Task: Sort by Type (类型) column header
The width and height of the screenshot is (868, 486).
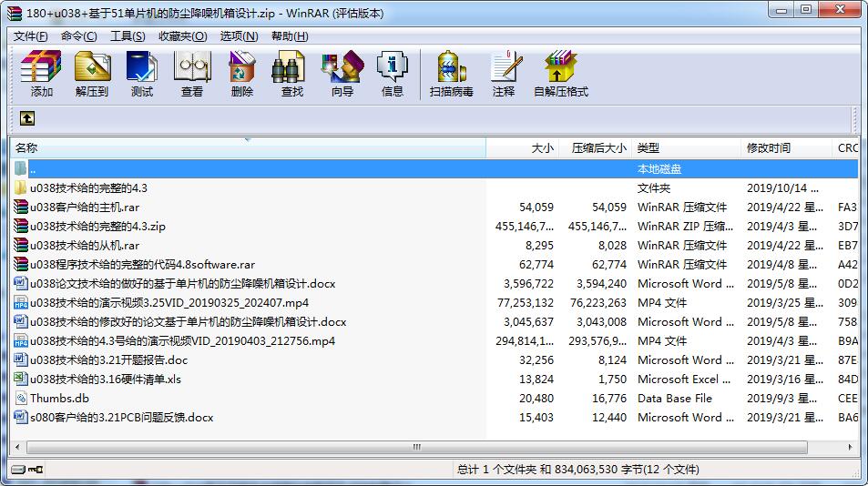Action: [x=686, y=148]
